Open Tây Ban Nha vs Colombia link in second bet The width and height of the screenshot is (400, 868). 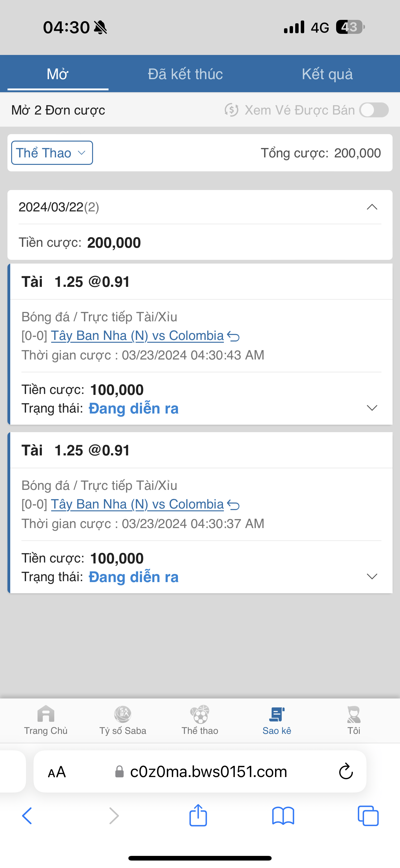(137, 504)
